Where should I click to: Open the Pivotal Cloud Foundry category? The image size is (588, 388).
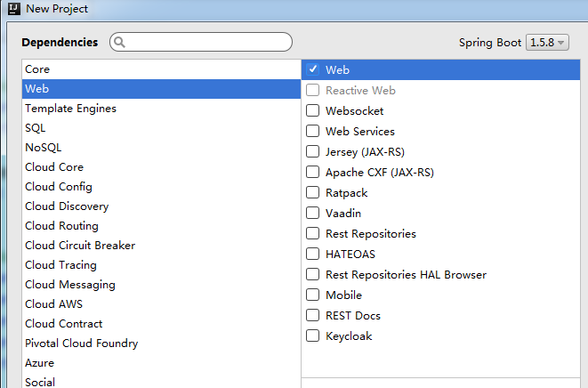pos(161,343)
